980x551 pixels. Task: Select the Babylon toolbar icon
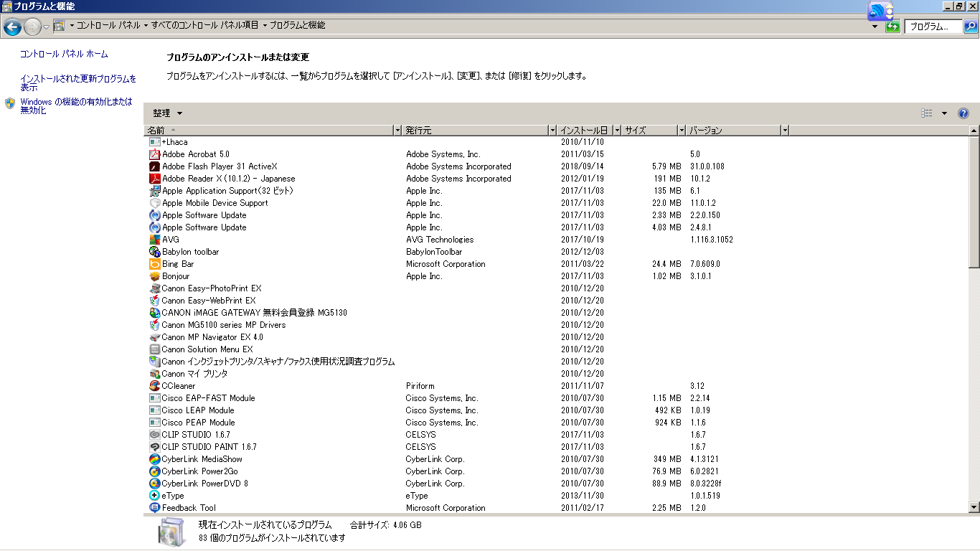coord(154,252)
